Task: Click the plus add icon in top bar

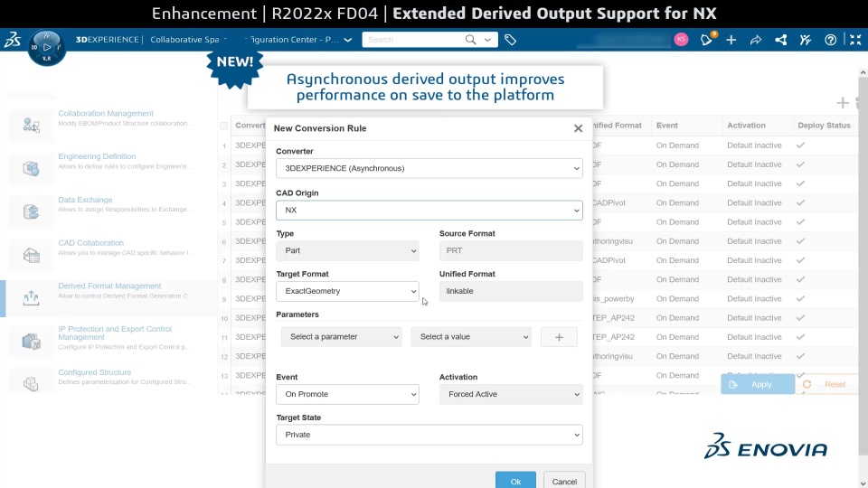Action: (x=731, y=40)
